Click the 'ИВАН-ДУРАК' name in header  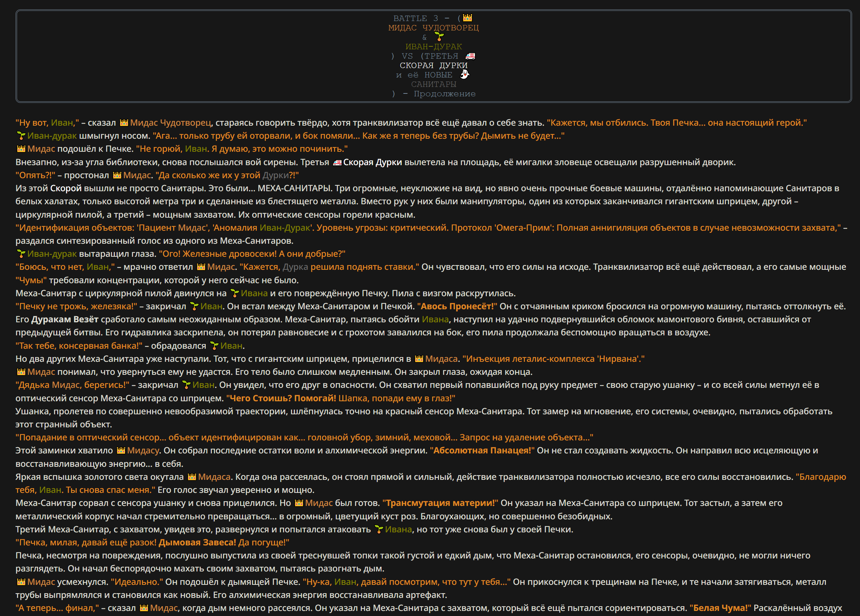433,47
